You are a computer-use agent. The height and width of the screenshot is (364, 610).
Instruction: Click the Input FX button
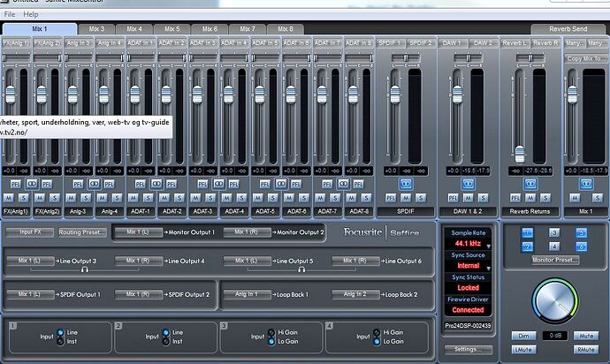coord(30,232)
